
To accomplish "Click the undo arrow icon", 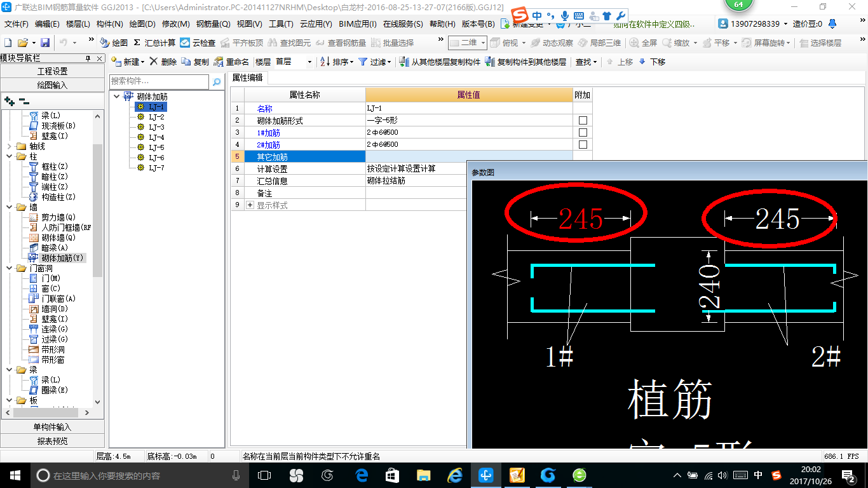I will pyautogui.click(x=64, y=43).
